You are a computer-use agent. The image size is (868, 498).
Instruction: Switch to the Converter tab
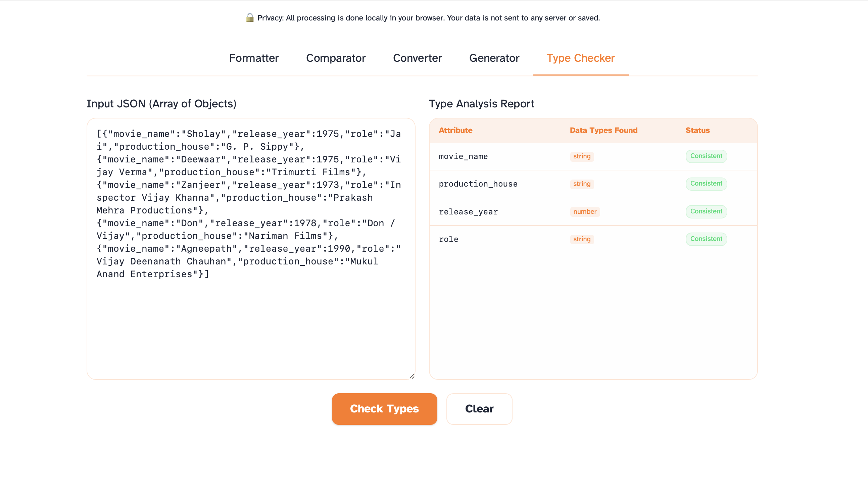tap(418, 58)
